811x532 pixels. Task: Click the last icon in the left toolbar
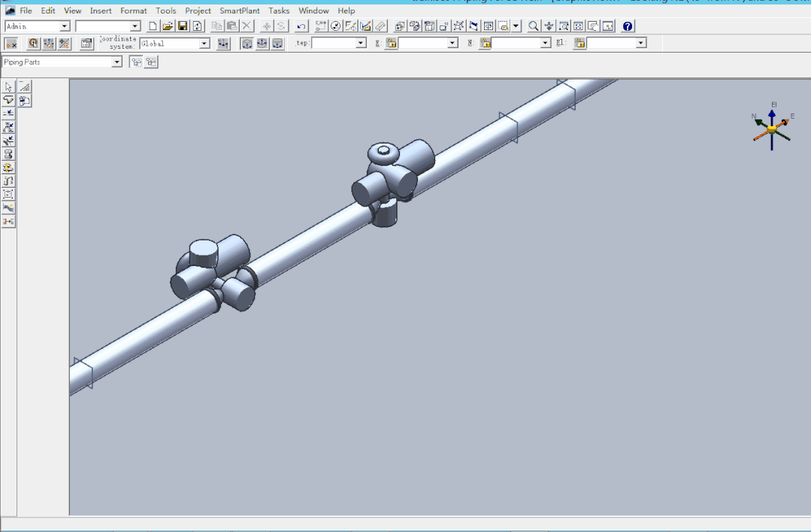[x=8, y=221]
